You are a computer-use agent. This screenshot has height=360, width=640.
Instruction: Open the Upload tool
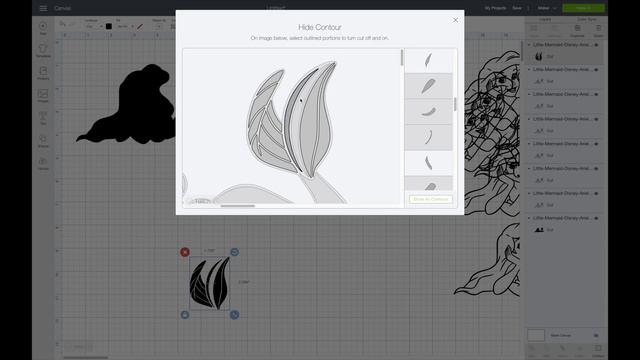43,164
